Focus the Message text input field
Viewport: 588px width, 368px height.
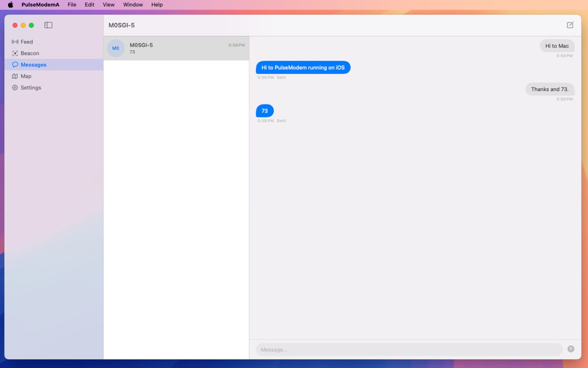pos(409,350)
